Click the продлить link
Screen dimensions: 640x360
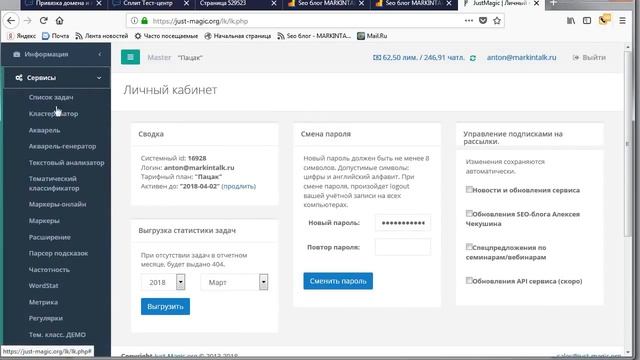point(239,186)
